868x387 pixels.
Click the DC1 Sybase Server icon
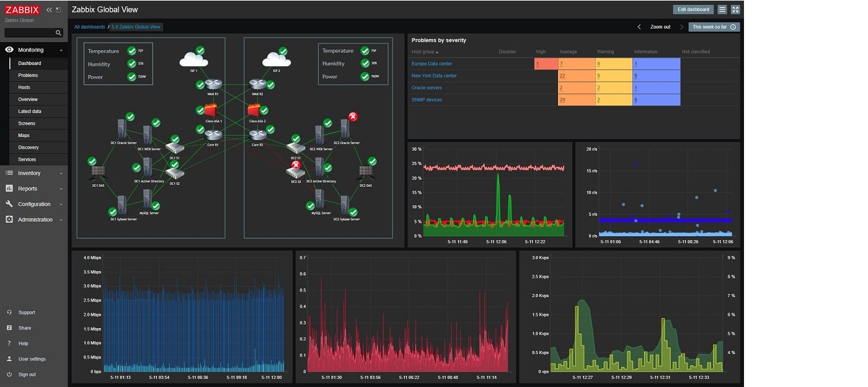click(122, 206)
